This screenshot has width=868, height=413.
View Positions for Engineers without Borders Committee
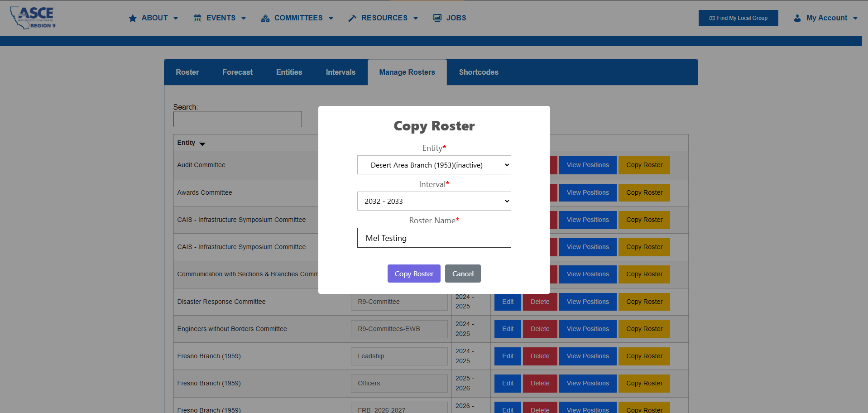588,329
